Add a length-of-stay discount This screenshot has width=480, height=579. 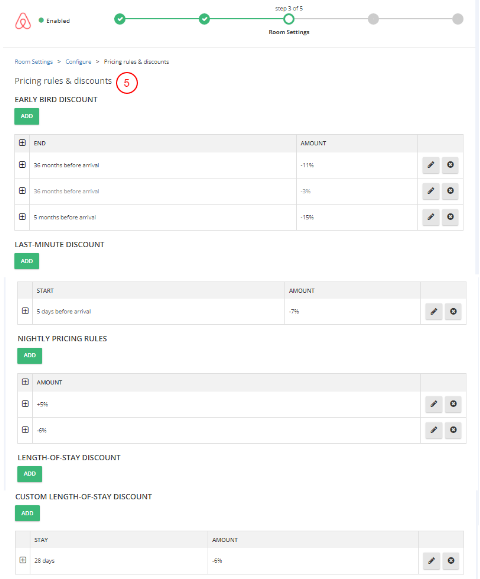(x=30, y=474)
